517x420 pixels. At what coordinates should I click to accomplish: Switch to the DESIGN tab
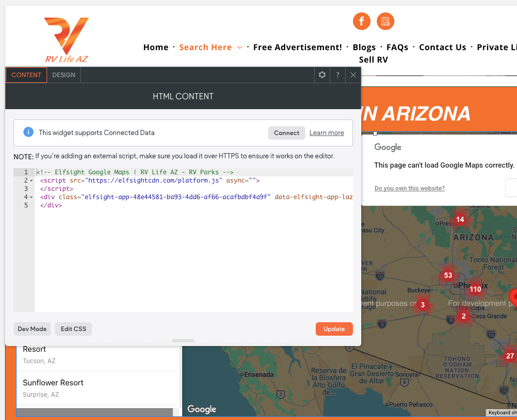[x=64, y=75]
